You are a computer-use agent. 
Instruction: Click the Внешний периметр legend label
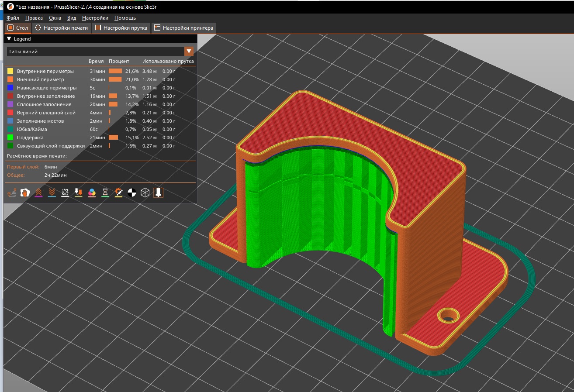pyautogui.click(x=41, y=79)
